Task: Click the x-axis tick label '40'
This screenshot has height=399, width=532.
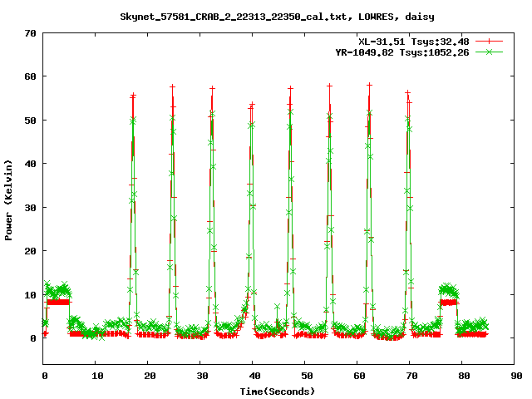Action: point(254,376)
